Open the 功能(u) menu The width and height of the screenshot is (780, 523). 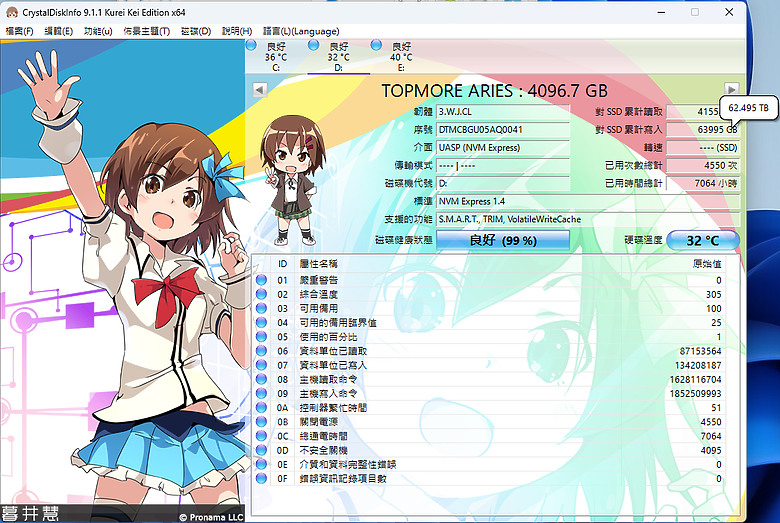[98, 31]
